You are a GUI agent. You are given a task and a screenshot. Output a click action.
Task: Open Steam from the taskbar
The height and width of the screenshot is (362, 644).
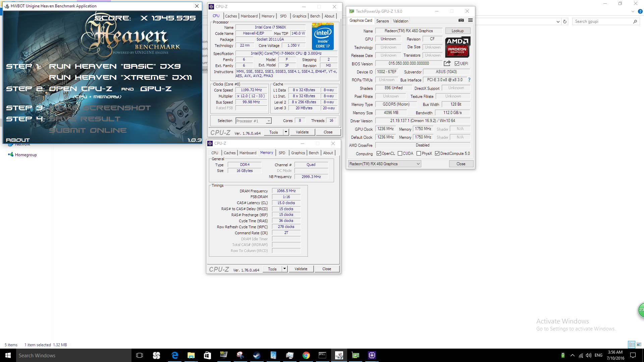257,355
